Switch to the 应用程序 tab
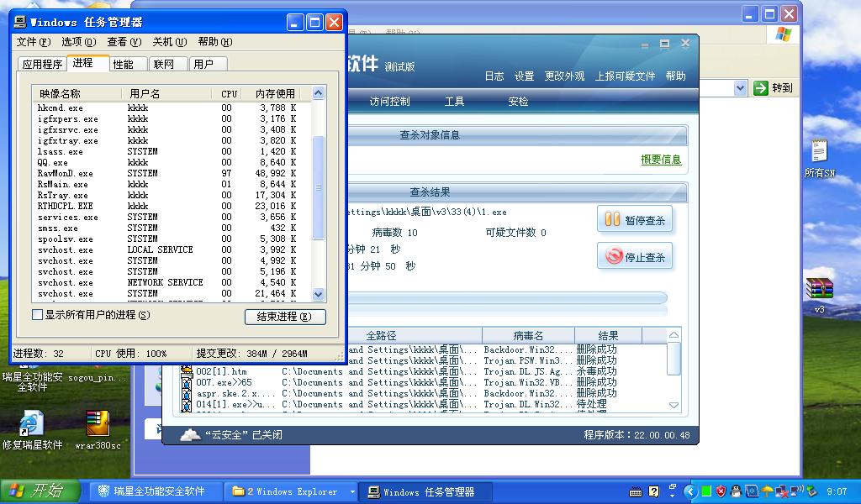This screenshot has height=504, width=861. 42,64
